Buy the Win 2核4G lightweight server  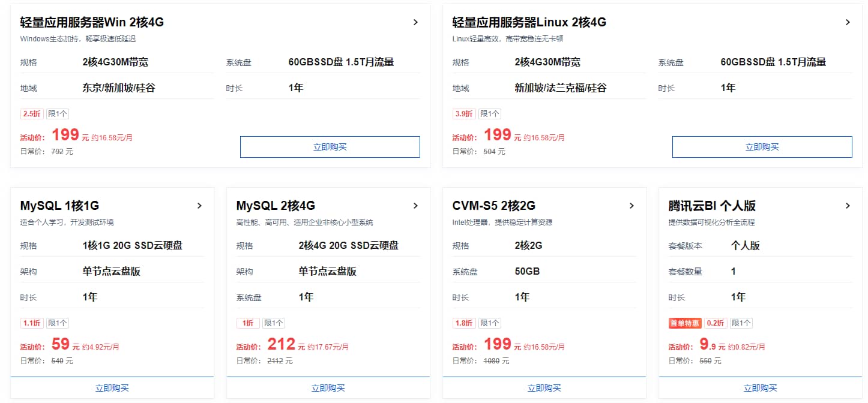330,147
